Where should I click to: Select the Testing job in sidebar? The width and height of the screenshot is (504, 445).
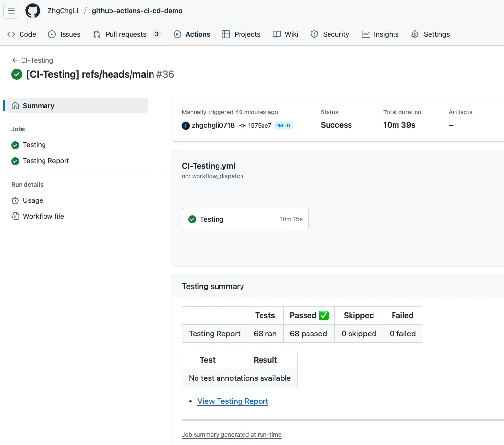pos(34,145)
